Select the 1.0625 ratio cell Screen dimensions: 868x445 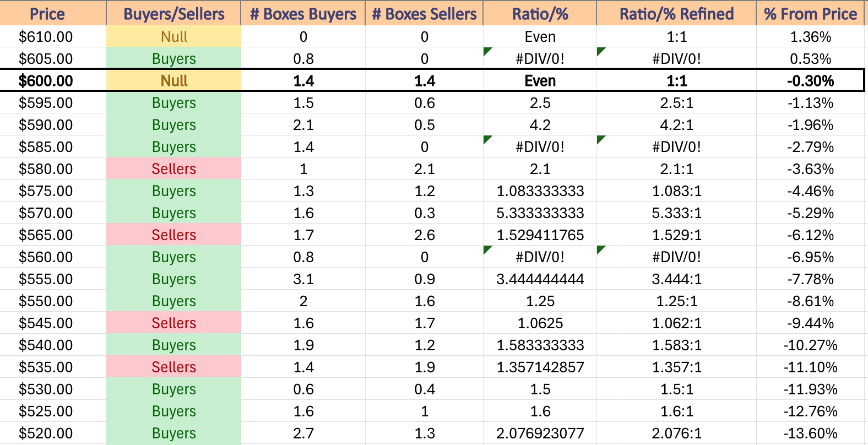(540, 323)
